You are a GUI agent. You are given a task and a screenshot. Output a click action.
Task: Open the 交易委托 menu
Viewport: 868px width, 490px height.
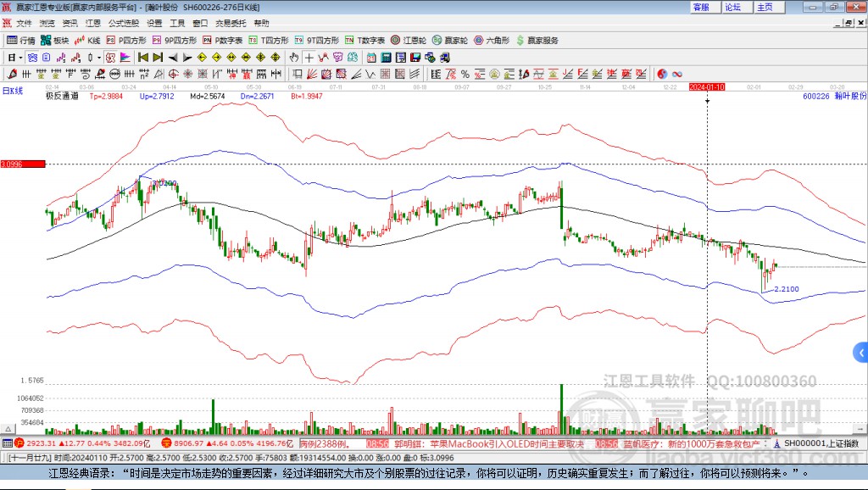[x=231, y=23]
